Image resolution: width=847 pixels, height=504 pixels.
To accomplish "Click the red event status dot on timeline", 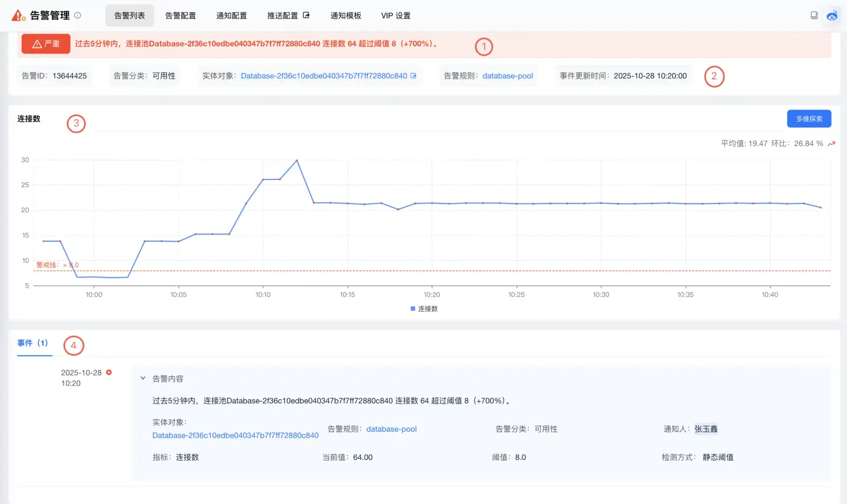I will 109,372.
